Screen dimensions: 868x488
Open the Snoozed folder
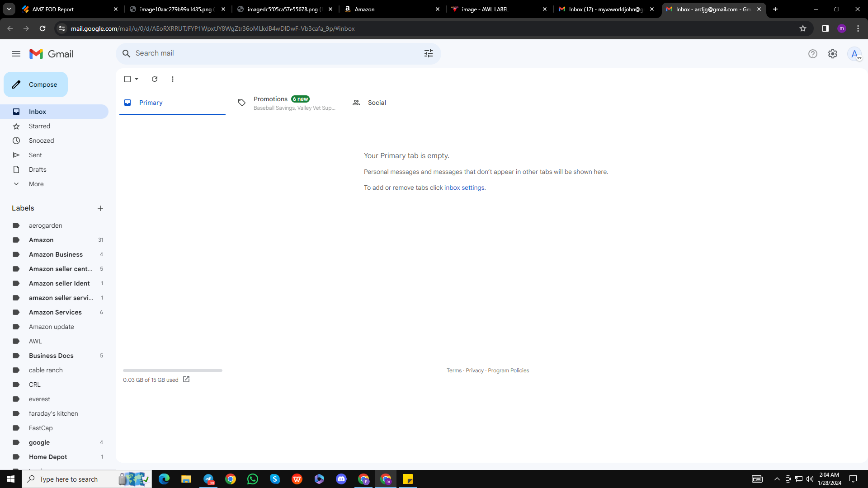[54, 141]
